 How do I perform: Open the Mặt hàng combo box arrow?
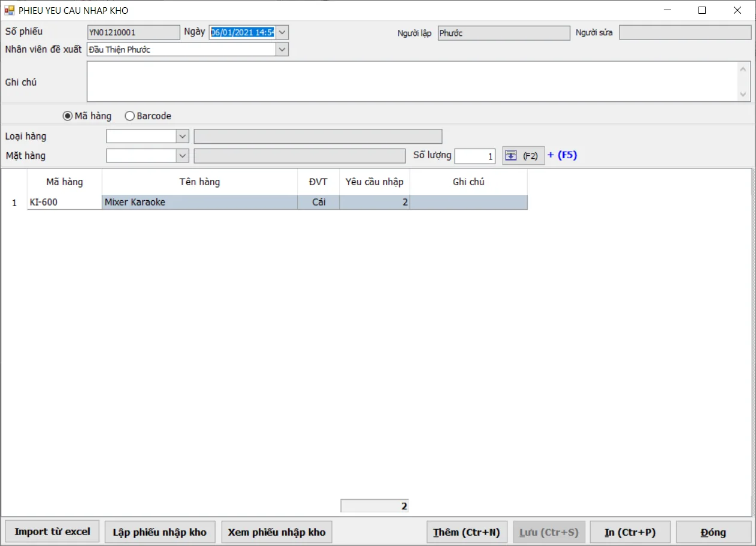pos(183,156)
